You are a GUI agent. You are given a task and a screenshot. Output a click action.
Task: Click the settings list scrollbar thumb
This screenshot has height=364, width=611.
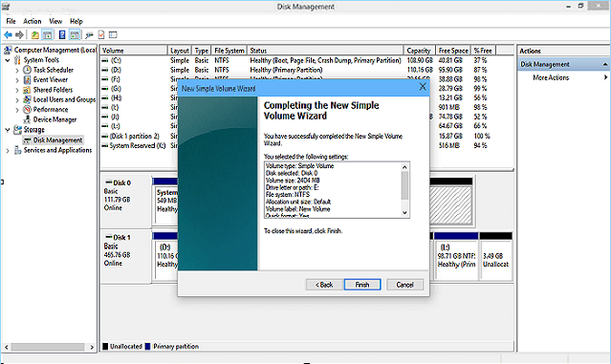[404, 185]
